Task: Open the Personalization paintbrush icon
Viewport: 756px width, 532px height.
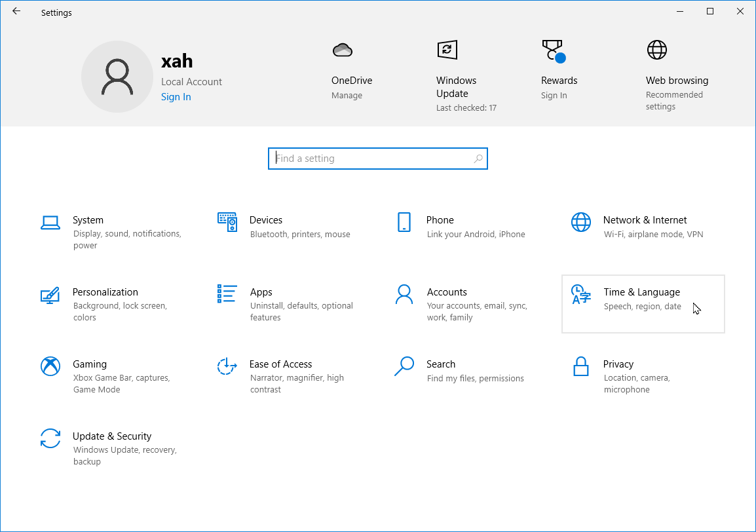Action: [x=50, y=295]
